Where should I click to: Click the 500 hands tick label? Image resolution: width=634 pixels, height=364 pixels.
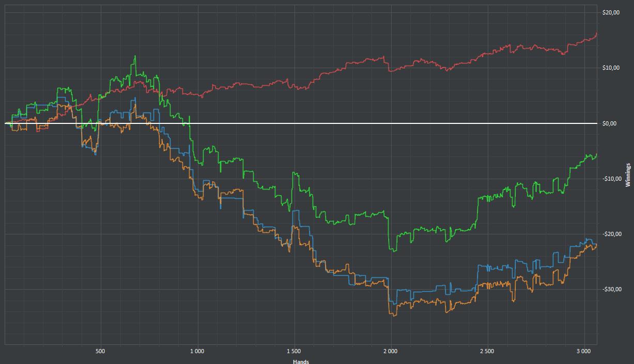point(100,351)
